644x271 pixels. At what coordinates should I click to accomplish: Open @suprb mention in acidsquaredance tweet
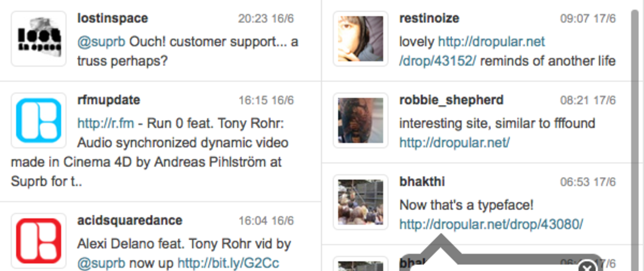click(x=101, y=263)
